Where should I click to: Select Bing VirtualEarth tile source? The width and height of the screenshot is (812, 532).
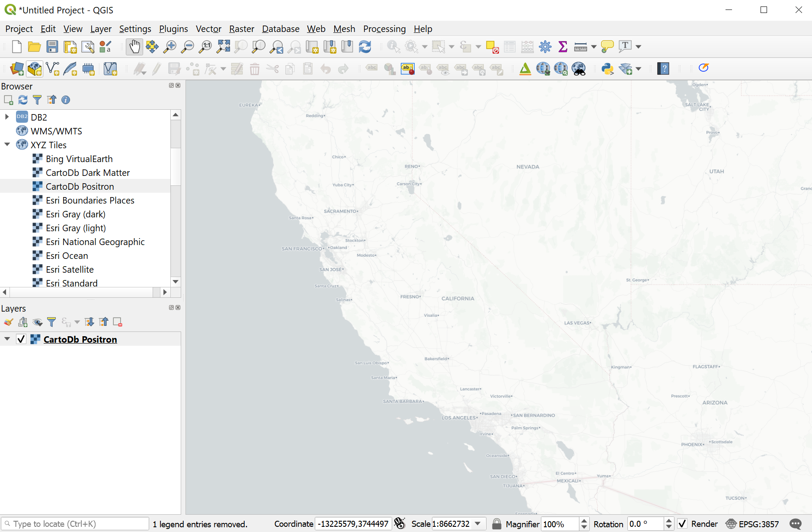click(x=79, y=159)
